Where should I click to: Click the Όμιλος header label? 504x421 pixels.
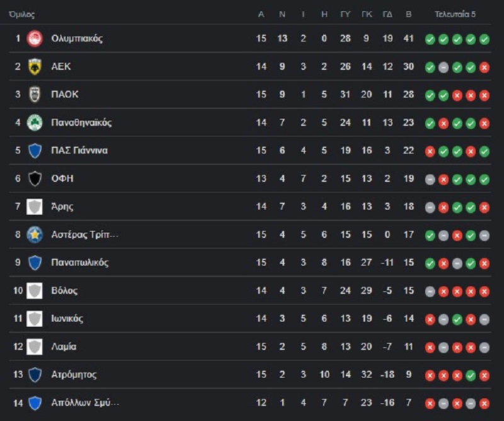click(x=21, y=14)
